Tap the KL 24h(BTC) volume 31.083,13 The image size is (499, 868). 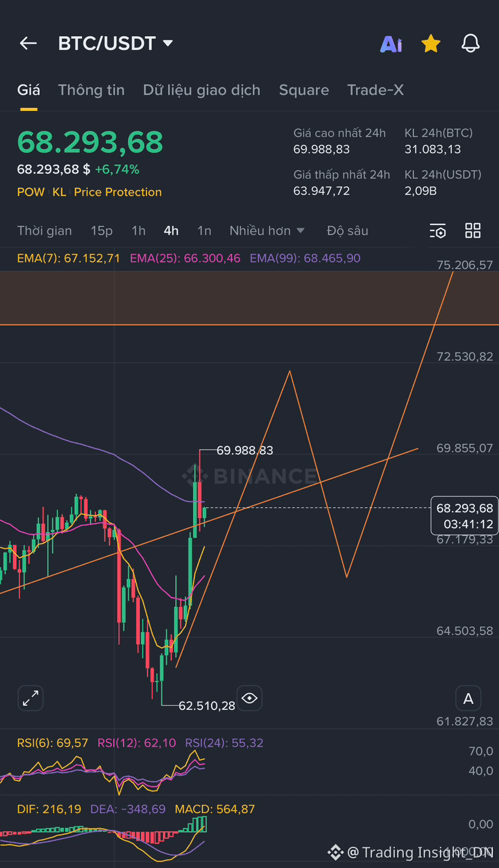[433, 149]
